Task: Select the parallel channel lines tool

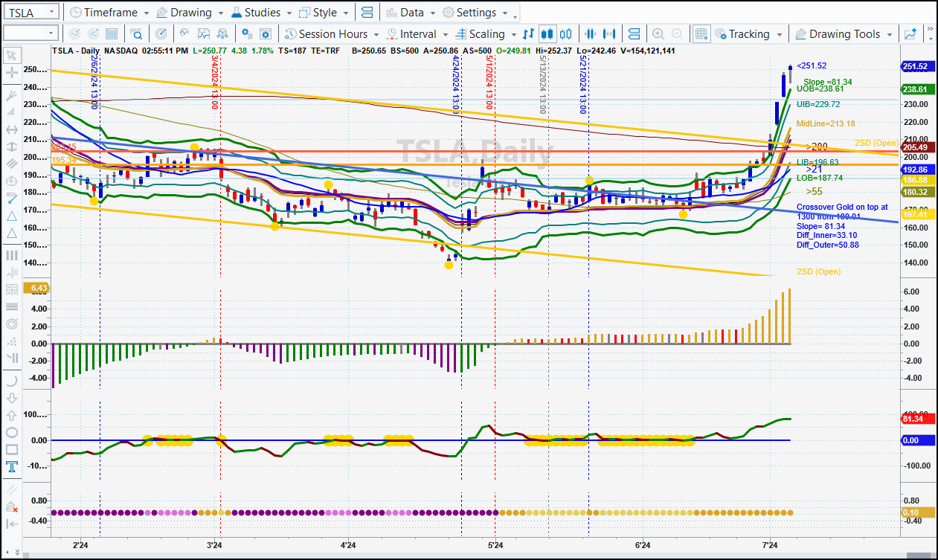Action: (12, 164)
